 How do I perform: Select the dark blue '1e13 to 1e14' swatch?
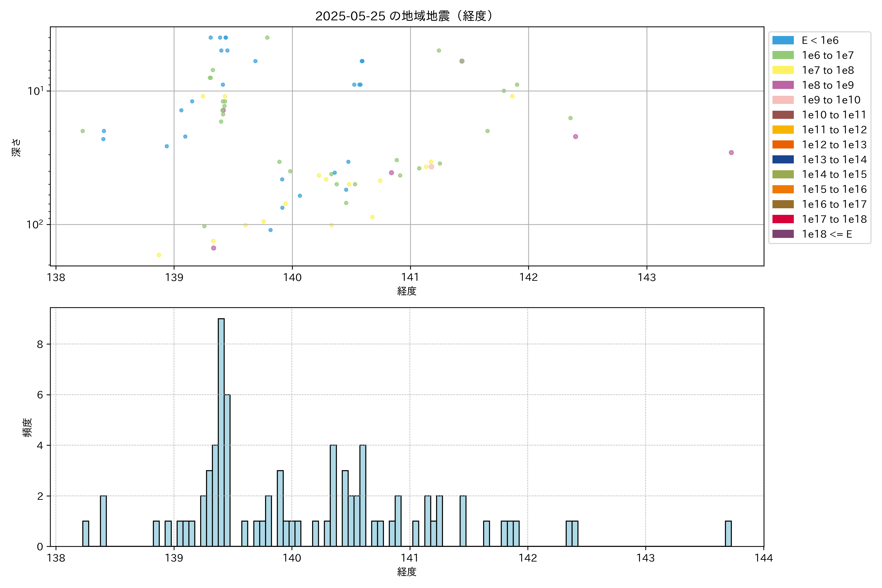tap(783, 160)
